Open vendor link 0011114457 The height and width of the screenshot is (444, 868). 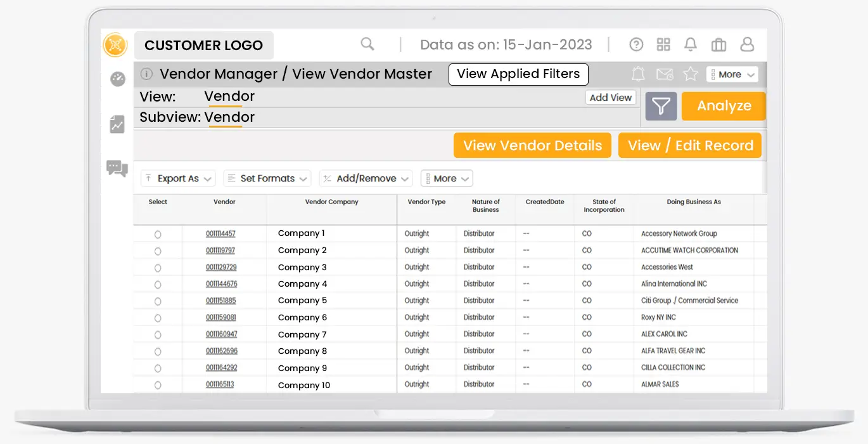coord(220,234)
